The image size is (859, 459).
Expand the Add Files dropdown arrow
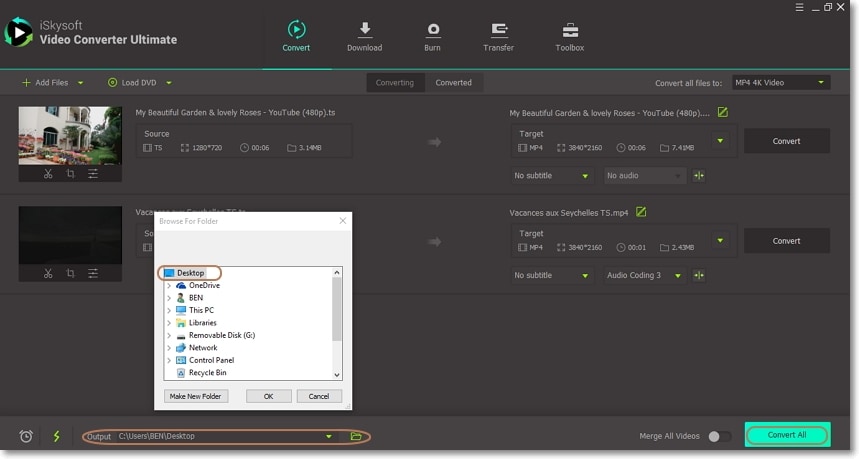coord(81,83)
